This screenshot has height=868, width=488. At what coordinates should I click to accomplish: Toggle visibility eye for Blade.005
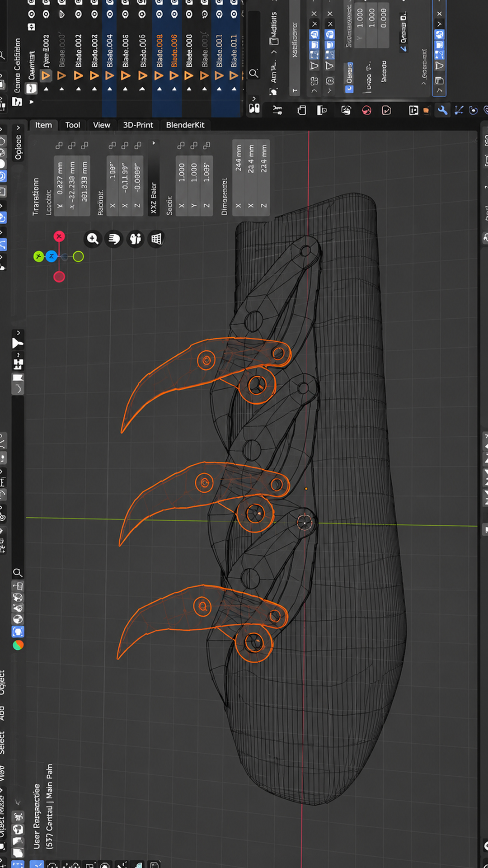126,14
